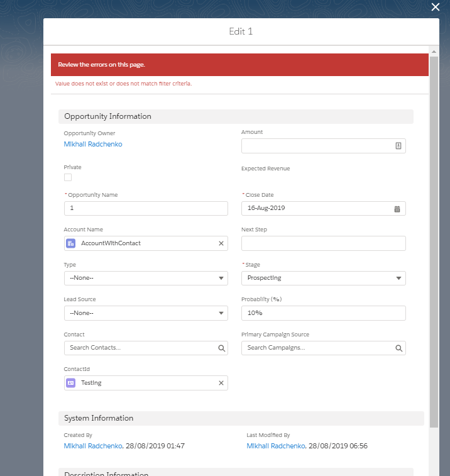Image resolution: width=450 pixels, height=476 pixels.
Task: Click the contact icon beside Testing
Action: [71, 383]
